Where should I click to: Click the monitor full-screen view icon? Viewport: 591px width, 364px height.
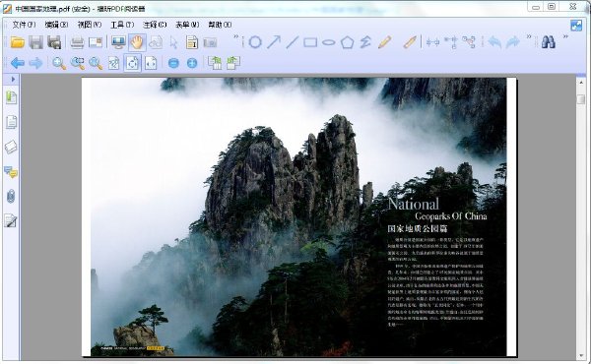tap(118, 42)
